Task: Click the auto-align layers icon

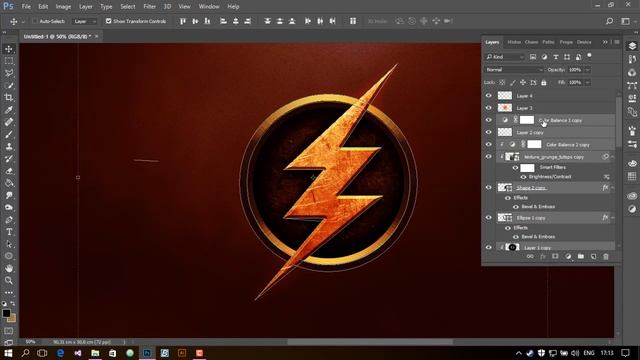Action: click(x=353, y=21)
